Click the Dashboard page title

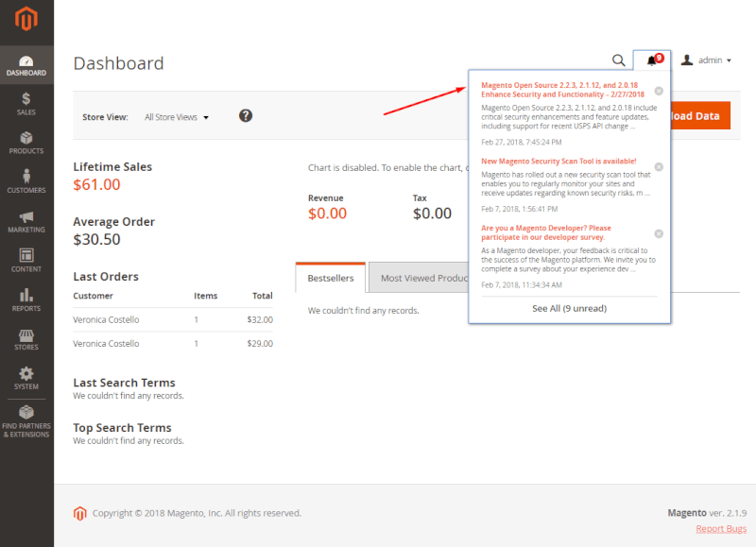[119, 63]
